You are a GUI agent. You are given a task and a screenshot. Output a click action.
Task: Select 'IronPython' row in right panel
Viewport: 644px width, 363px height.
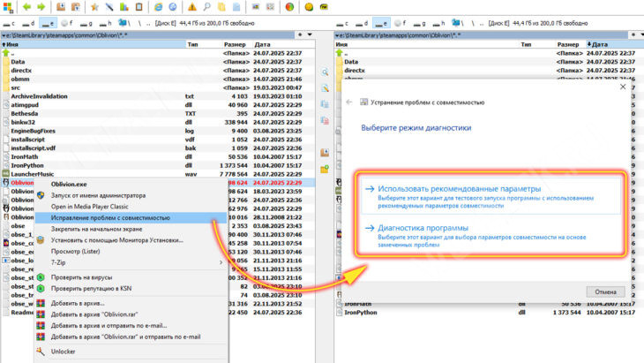coord(489,313)
